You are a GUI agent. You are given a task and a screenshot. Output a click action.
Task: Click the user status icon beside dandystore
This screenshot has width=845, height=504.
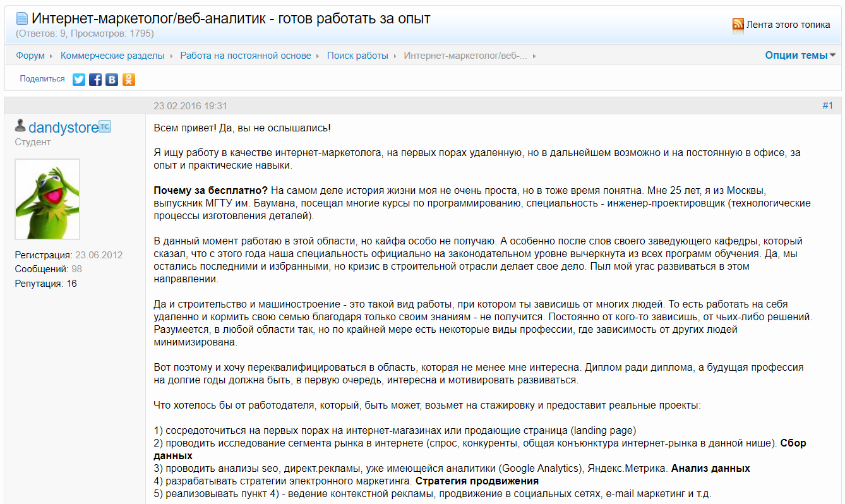tap(20, 126)
